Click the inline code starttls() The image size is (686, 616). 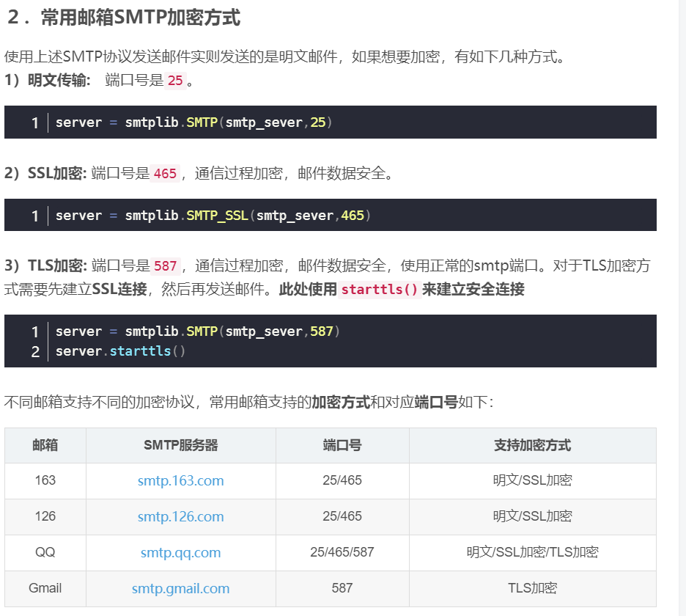coord(380,290)
